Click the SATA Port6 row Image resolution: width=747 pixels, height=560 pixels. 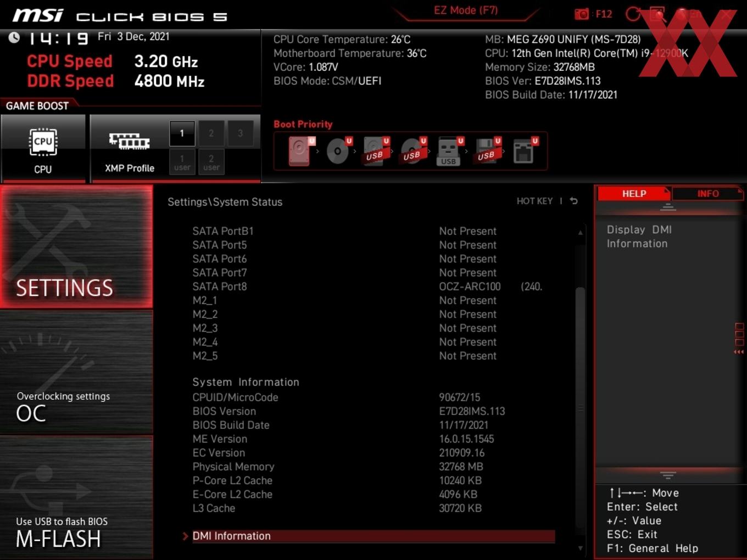[345, 259]
